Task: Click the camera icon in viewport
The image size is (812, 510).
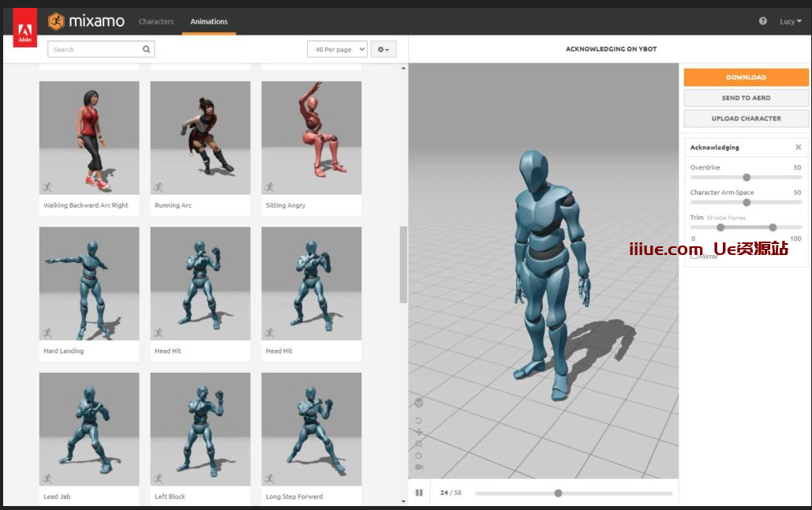Action: 419,467
